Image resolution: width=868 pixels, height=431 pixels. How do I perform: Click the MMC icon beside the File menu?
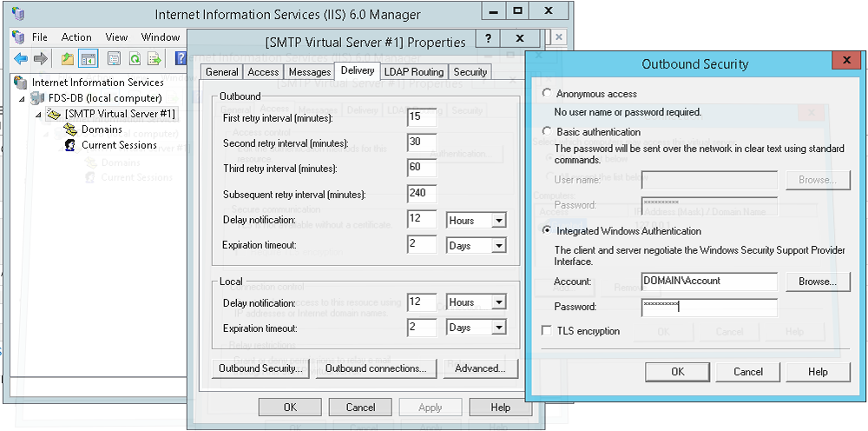pos(19,37)
